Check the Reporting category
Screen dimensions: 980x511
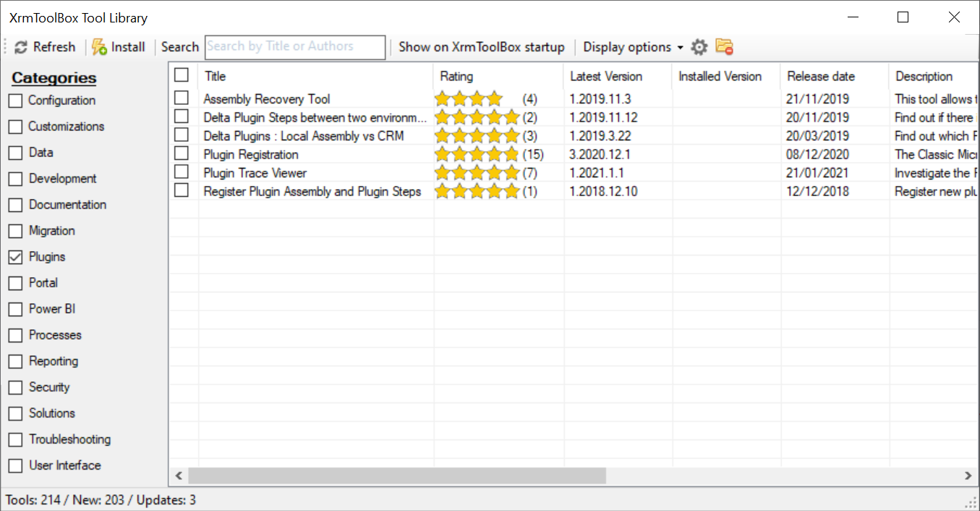coord(15,361)
